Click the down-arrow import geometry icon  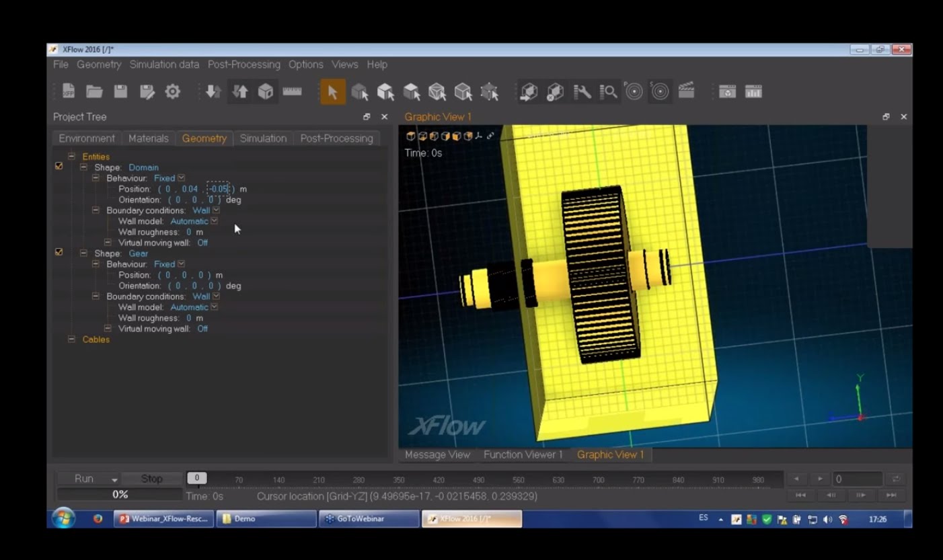point(213,92)
